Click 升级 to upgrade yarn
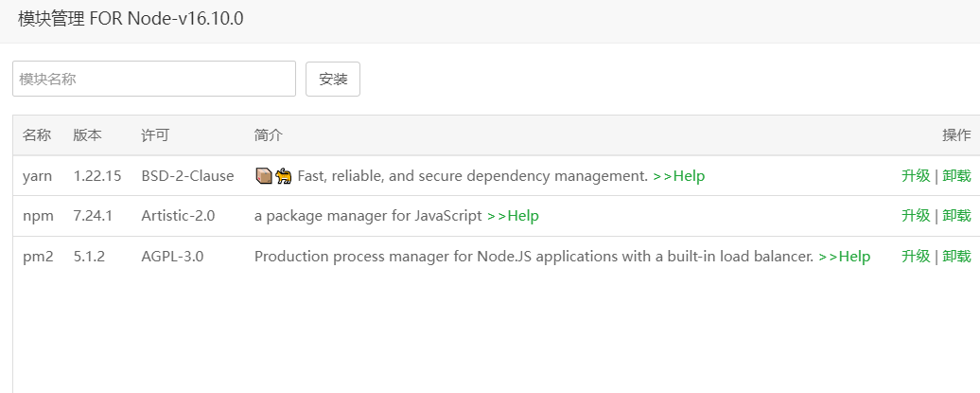 (916, 176)
